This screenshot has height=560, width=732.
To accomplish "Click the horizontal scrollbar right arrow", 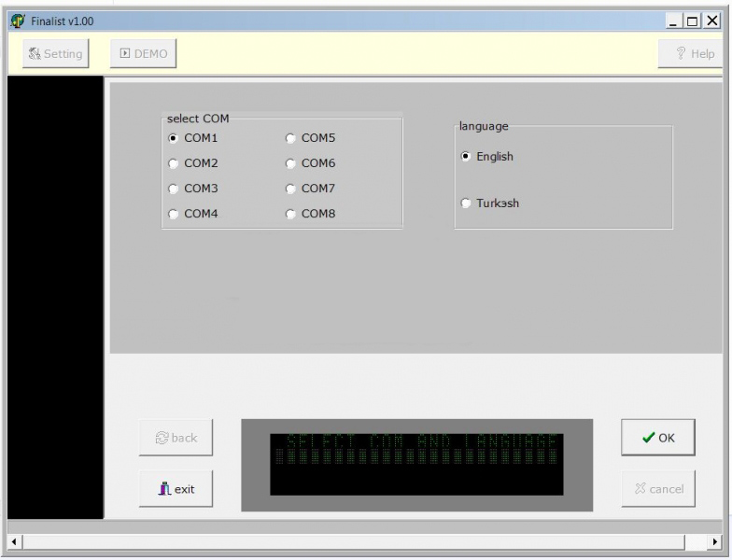I will pyautogui.click(x=716, y=541).
